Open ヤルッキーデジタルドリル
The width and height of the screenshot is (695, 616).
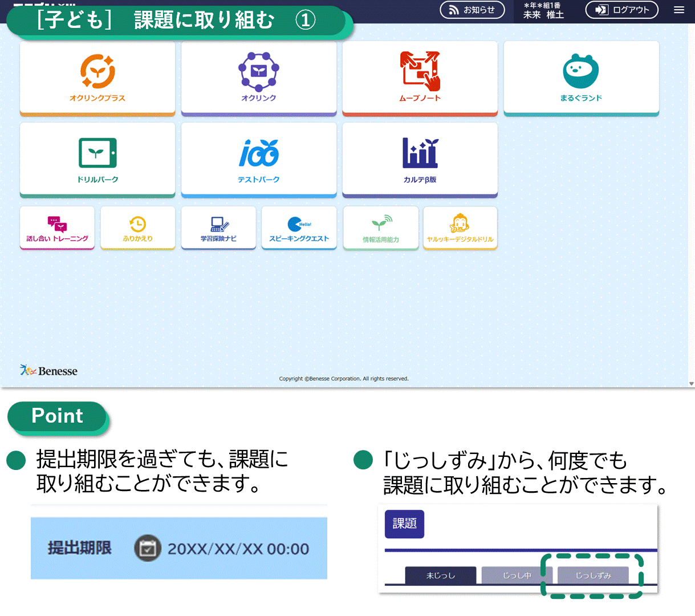coord(460,228)
